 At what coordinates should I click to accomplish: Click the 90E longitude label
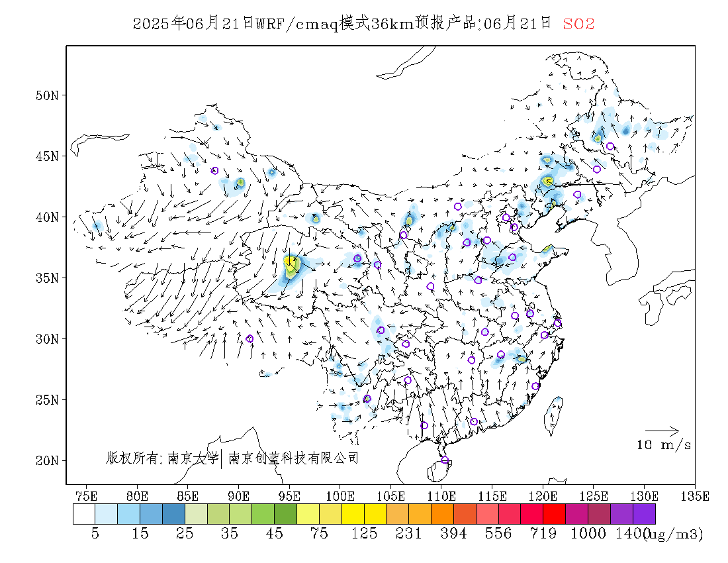[238, 497]
